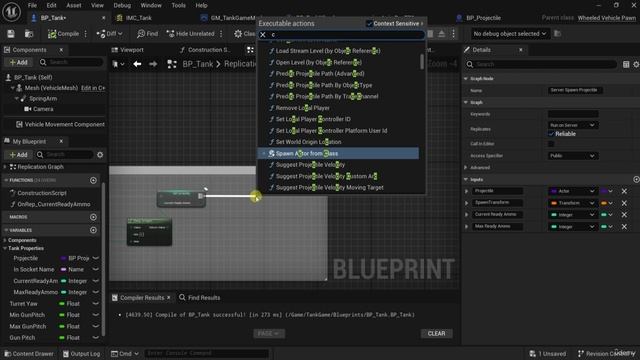Remove the SpawnTransform input

tap(624, 203)
